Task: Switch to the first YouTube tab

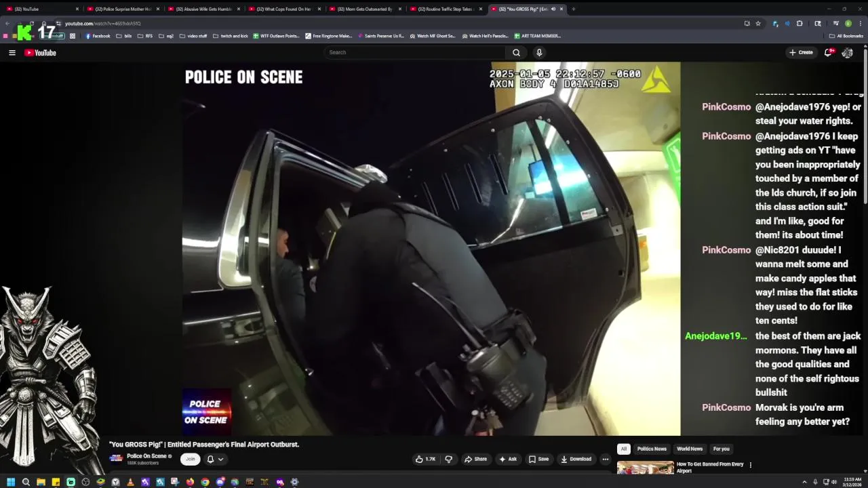Action: pos(42,9)
